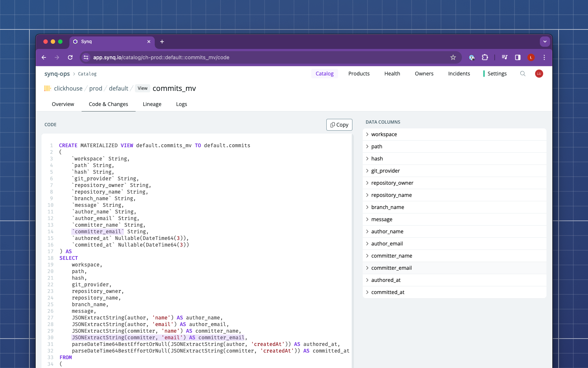The image size is (588, 368).
Task: Open the Settings nav item
Action: pos(497,74)
